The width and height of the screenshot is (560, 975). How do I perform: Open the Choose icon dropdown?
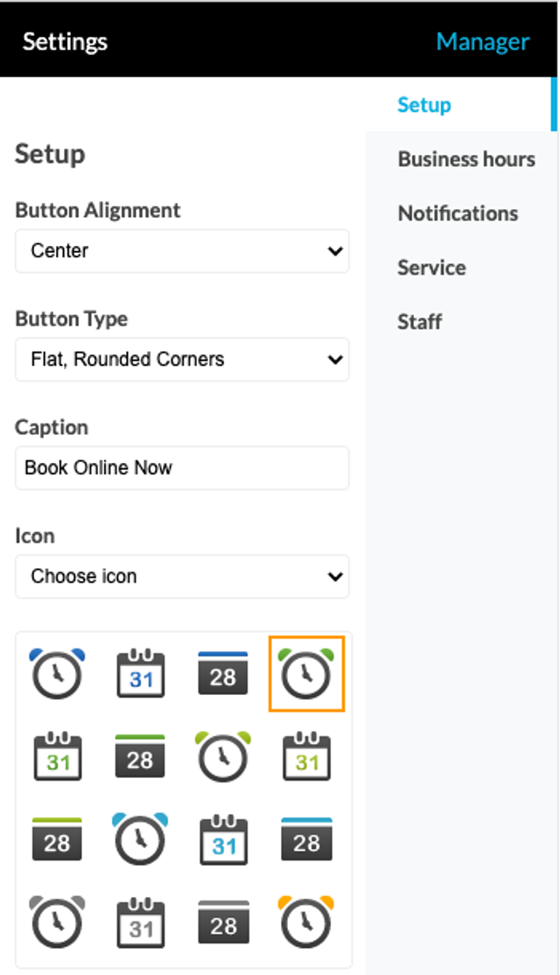click(x=182, y=577)
